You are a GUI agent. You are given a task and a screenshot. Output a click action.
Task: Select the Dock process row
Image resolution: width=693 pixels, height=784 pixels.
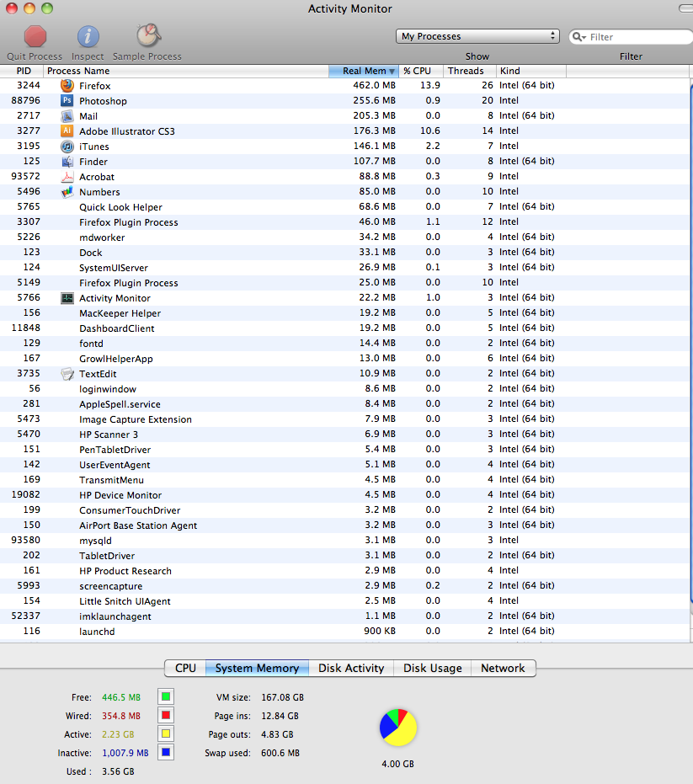pyautogui.click(x=345, y=253)
